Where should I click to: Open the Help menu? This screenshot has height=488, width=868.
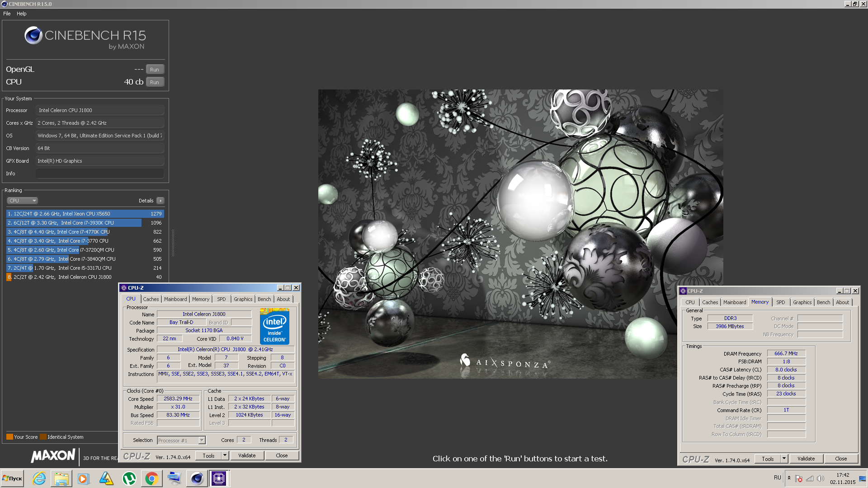coord(22,14)
